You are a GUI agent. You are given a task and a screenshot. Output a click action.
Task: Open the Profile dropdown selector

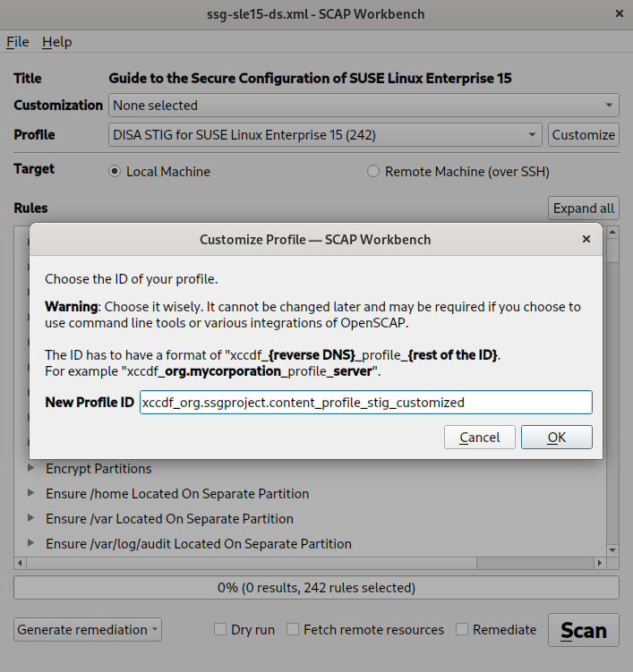(324, 135)
